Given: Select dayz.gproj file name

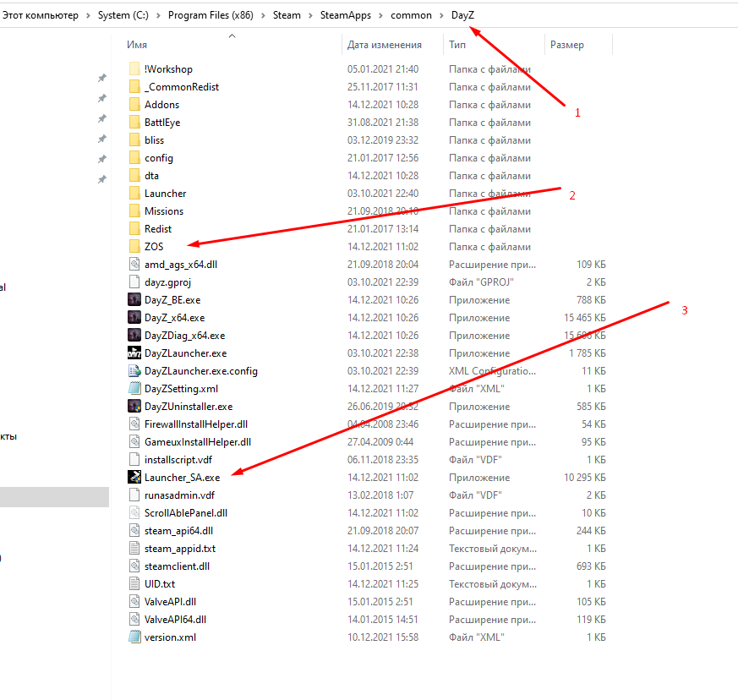Looking at the screenshot, I should (167, 282).
